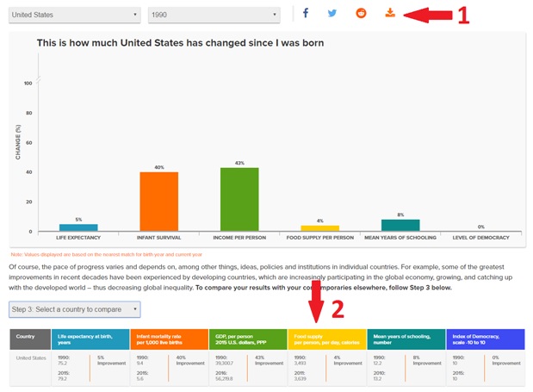Share chart via Twitter icon
Screen dimensions: 533x392
(332, 14)
